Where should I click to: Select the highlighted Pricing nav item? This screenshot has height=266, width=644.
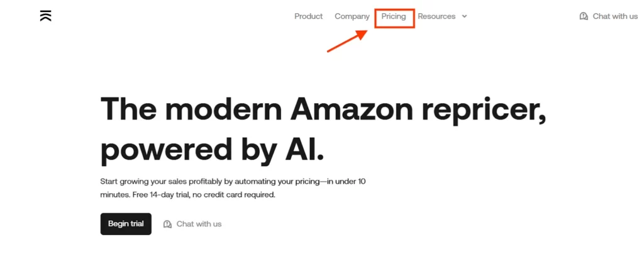(394, 16)
